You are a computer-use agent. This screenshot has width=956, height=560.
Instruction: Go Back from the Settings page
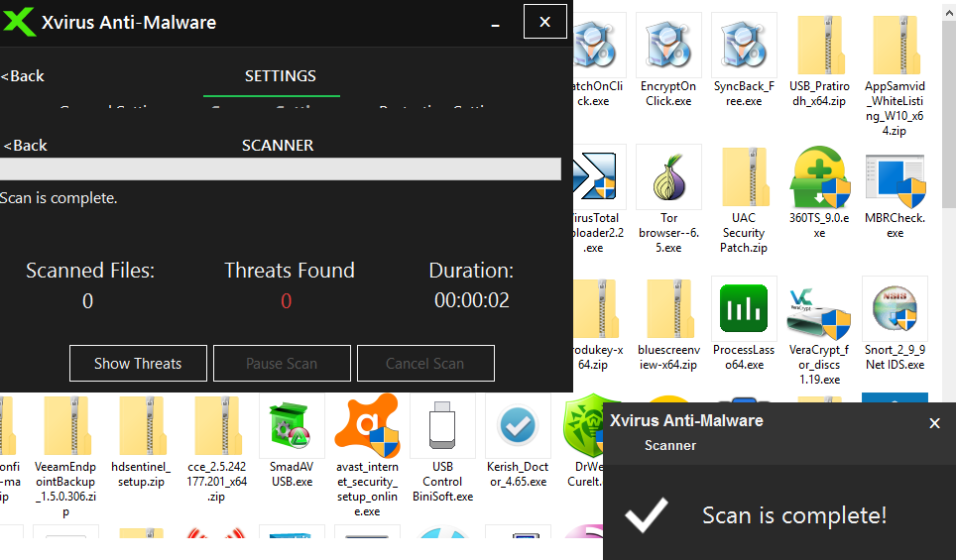click(23, 76)
